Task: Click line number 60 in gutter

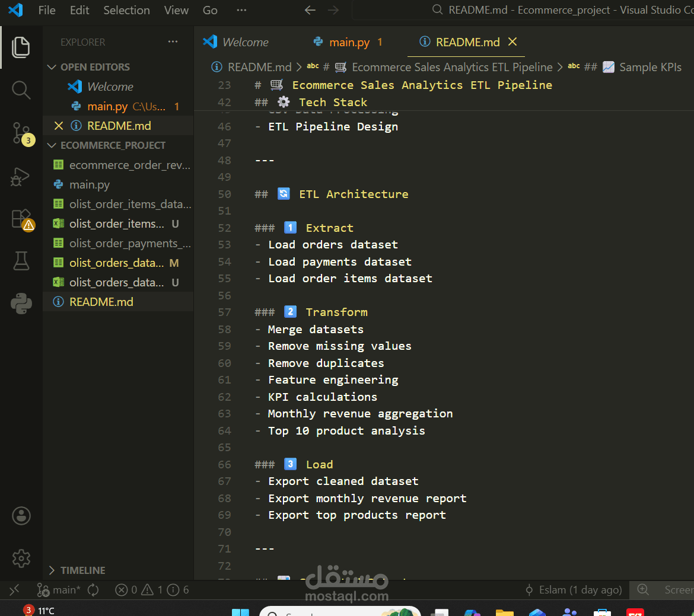Action: [x=224, y=363]
